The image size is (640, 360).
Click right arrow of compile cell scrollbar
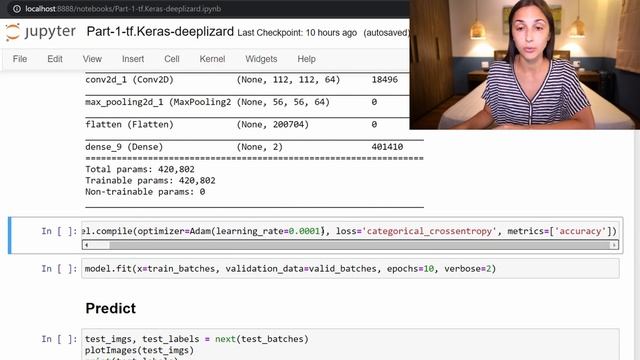[614, 245]
